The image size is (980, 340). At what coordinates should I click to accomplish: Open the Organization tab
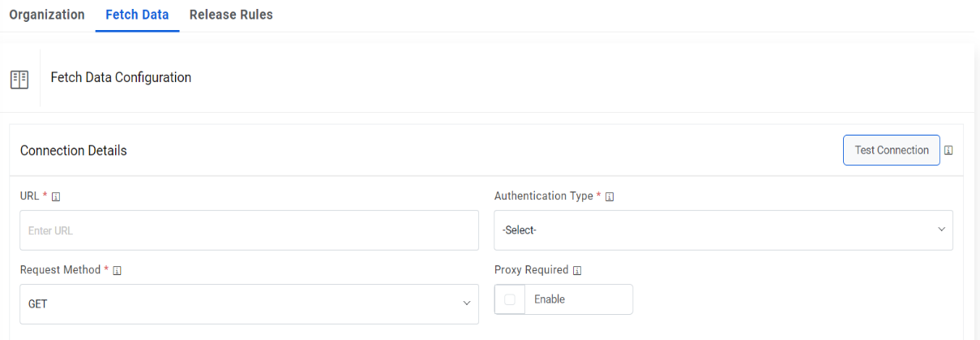point(46,15)
